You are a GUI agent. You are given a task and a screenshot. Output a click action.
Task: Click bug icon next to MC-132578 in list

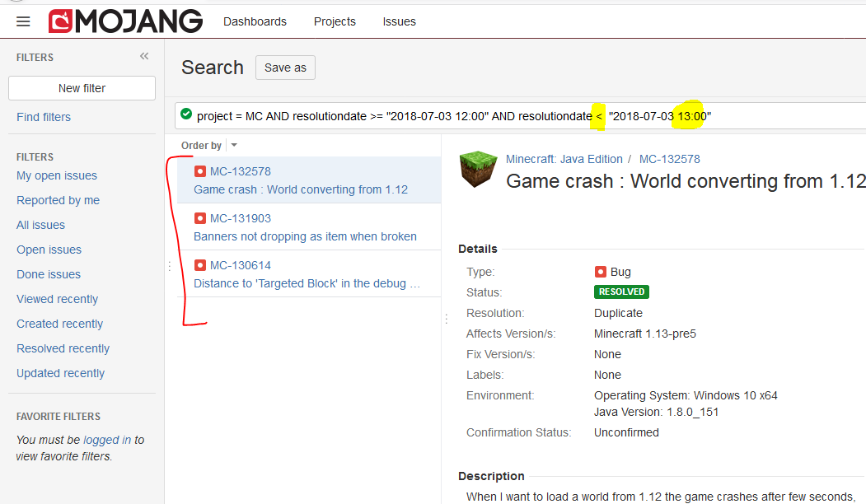point(200,171)
